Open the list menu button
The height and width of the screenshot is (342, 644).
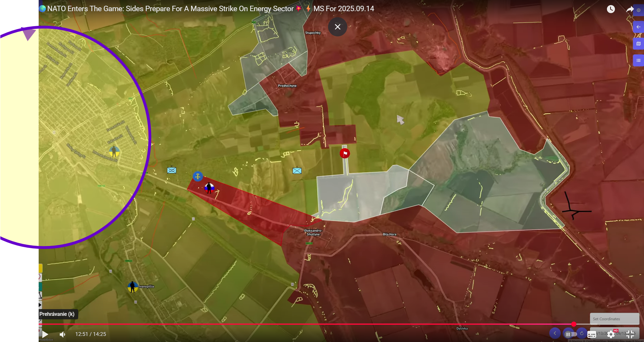[638, 60]
